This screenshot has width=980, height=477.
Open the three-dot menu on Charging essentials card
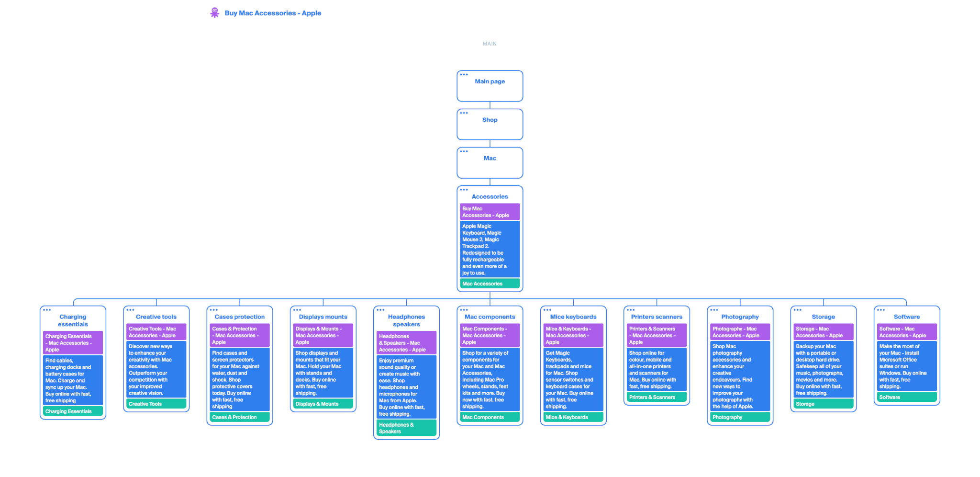tap(47, 309)
